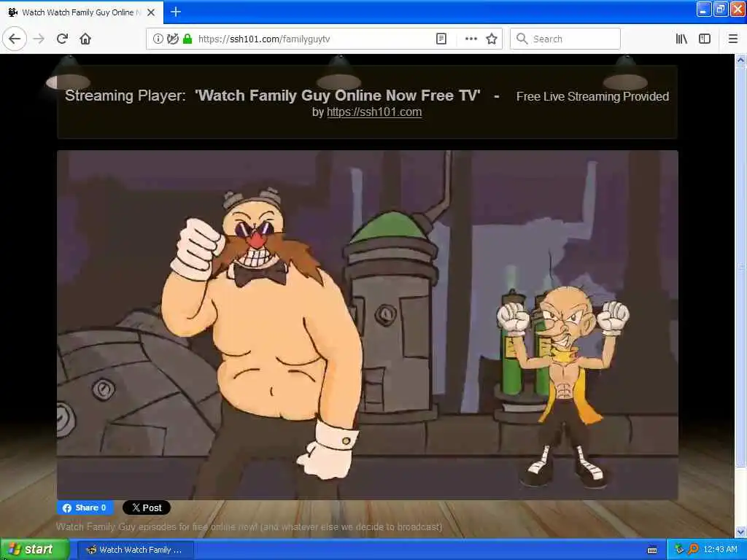Open the Firefox home page
This screenshot has height=560, width=747.
(x=85, y=39)
